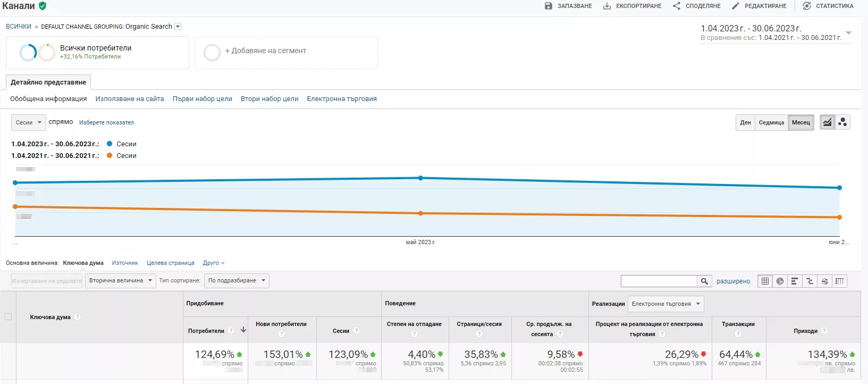Click help icon by Процент на реализации
Image resolution: width=868 pixels, height=384 pixels.
(662, 334)
